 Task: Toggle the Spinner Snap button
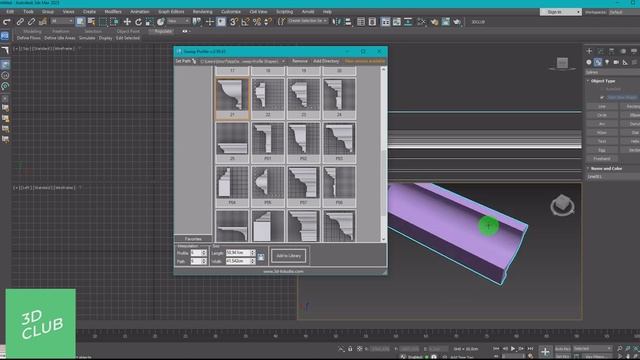click(x=268, y=22)
